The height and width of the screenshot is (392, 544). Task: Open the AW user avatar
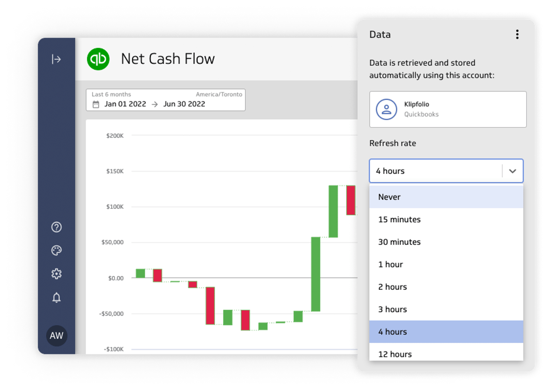click(56, 336)
